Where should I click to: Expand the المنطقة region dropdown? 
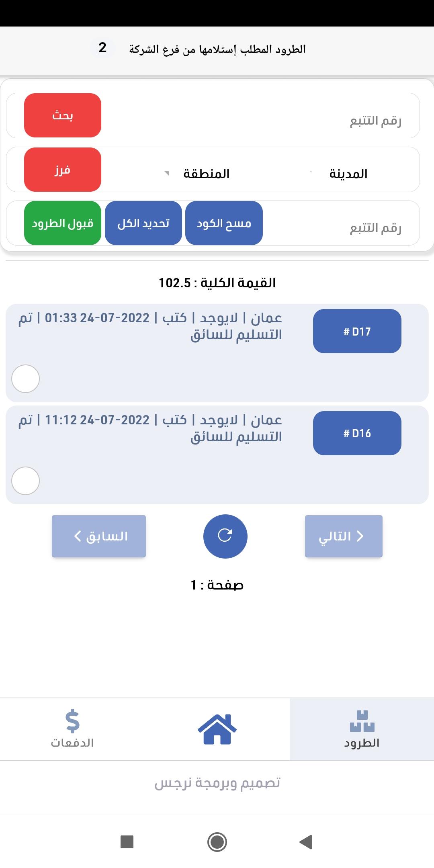click(197, 174)
